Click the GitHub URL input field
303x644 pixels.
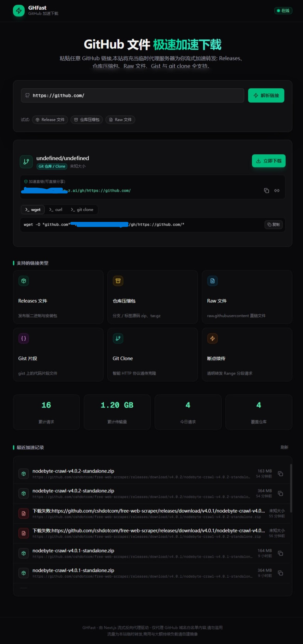pos(132,95)
